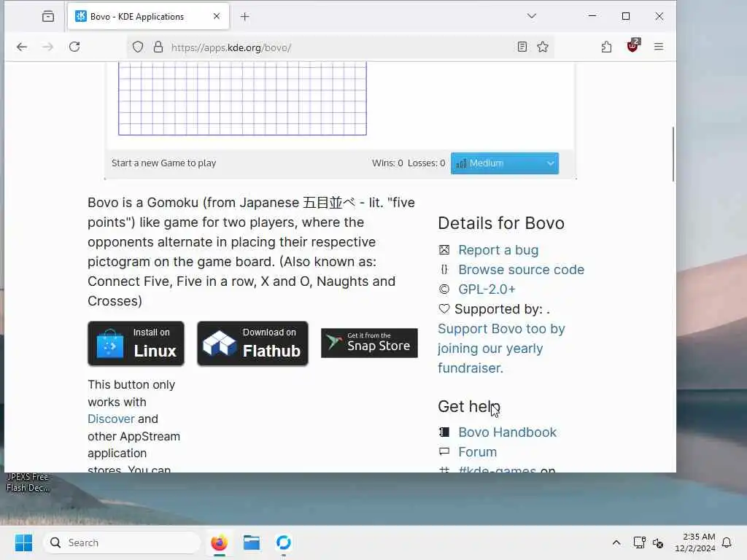This screenshot has width=747, height=560.
Task: Open Firefox from the taskbar
Action: tap(219, 542)
